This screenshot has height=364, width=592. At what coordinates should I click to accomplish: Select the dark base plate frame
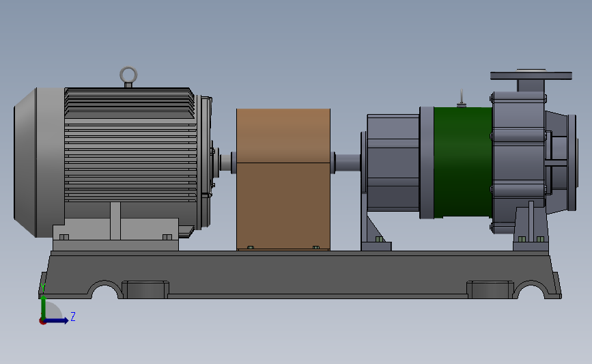[x=300, y=275]
